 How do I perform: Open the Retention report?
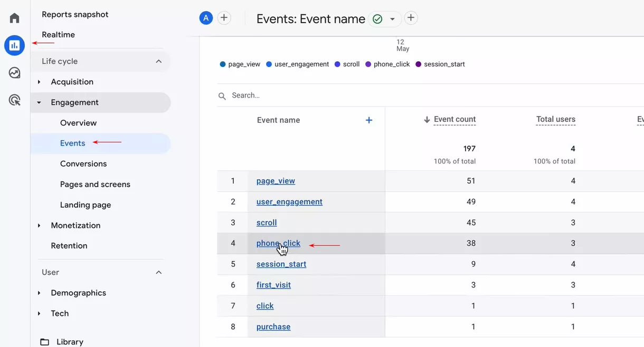[69, 246]
